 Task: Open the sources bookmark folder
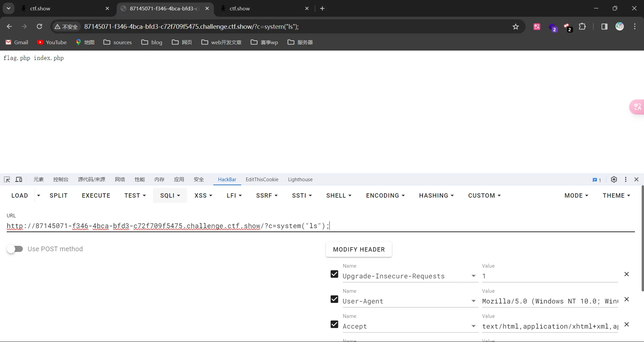coord(118,42)
